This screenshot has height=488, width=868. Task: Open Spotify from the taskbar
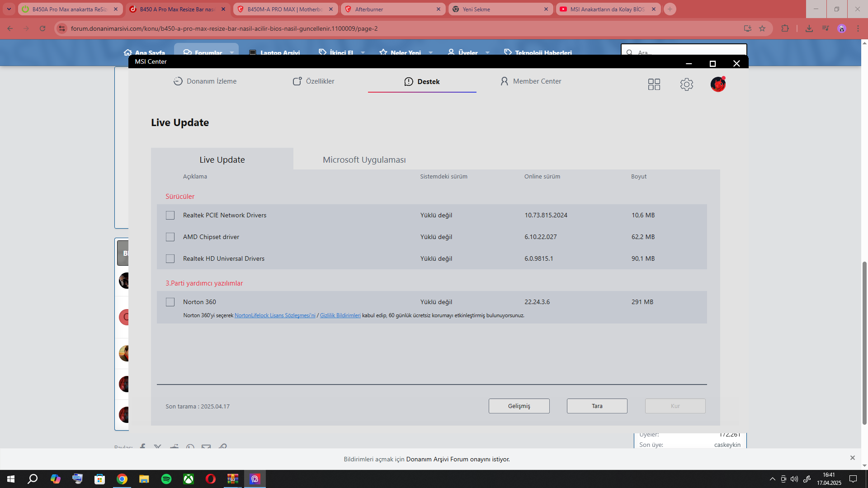pyautogui.click(x=166, y=479)
